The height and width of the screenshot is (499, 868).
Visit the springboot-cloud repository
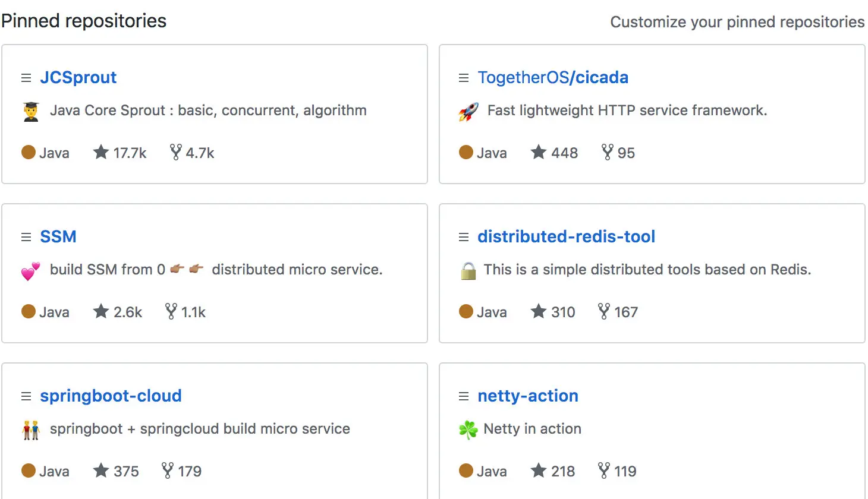coord(111,396)
